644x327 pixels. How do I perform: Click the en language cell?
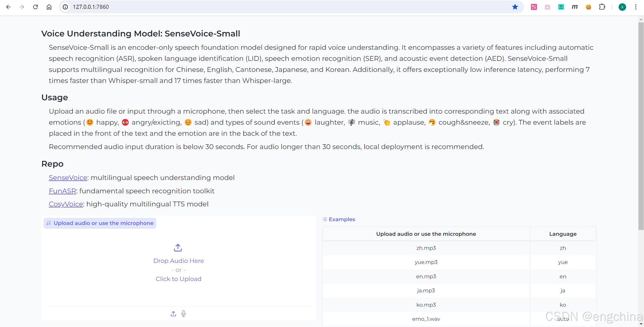point(563,276)
